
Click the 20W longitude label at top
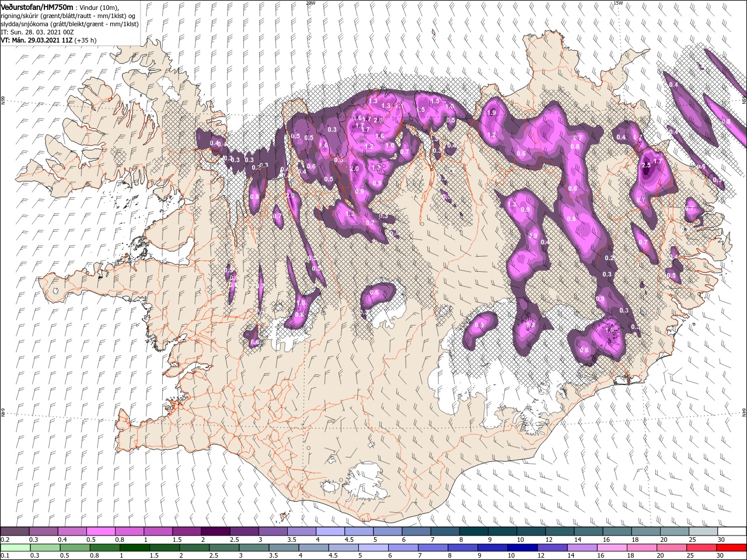(x=310, y=3)
